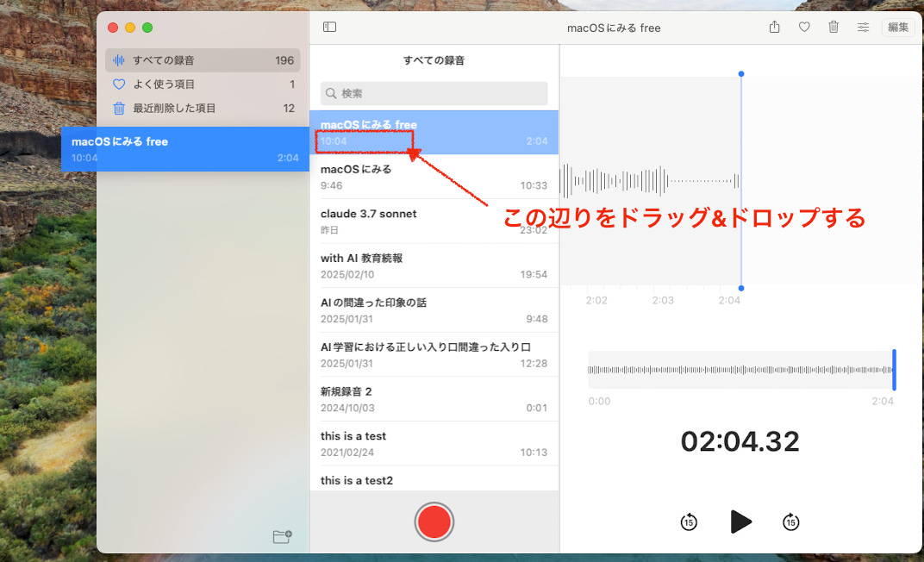This screenshot has height=562, width=924.
Task: Click the heart icon beside よく使う項目
Action: coord(118,84)
